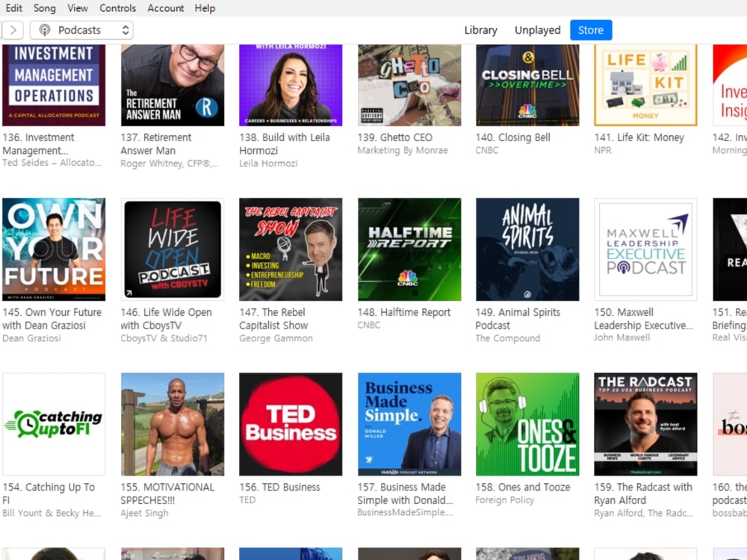The height and width of the screenshot is (560, 747).
Task: Click title '146. Life Wide Open with CboysTV'
Action: coord(167,319)
